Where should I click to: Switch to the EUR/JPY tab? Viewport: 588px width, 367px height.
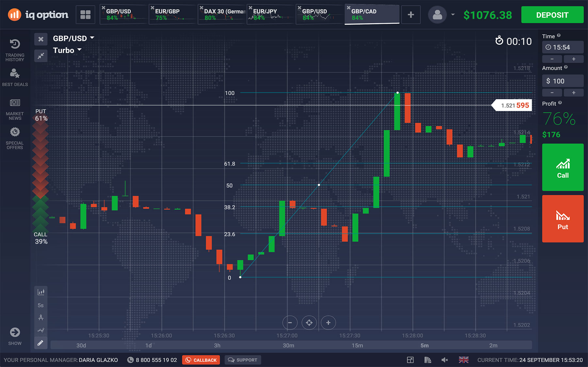pos(270,14)
